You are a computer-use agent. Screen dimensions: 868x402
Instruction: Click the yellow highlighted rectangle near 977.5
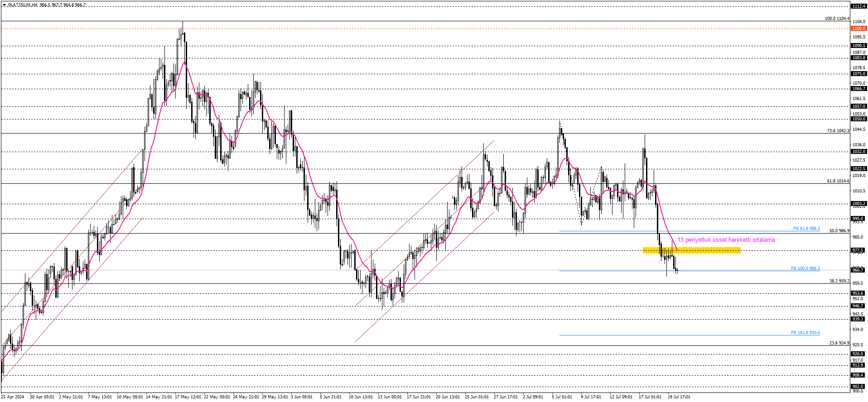[692, 250]
